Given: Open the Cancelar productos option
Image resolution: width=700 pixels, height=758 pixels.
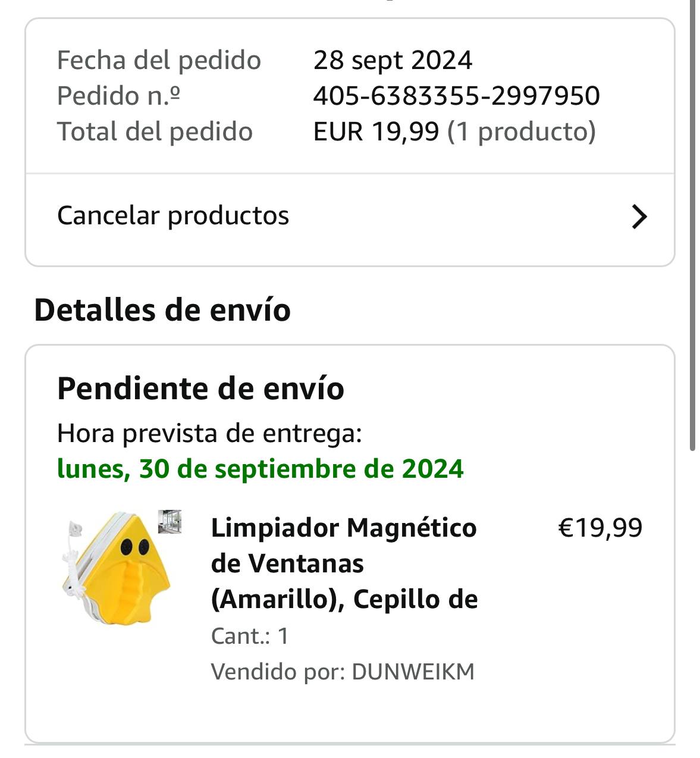Looking at the screenshot, I should click(x=350, y=216).
